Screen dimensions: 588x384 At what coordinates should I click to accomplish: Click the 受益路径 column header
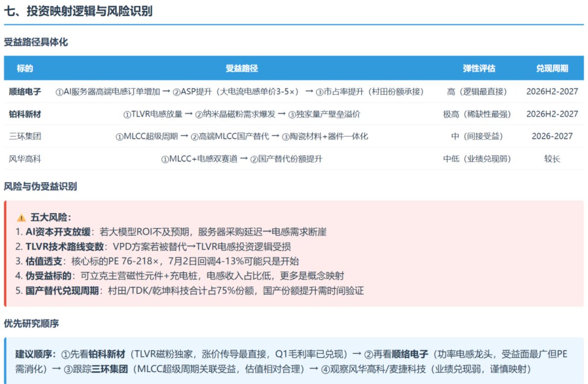tap(242, 69)
